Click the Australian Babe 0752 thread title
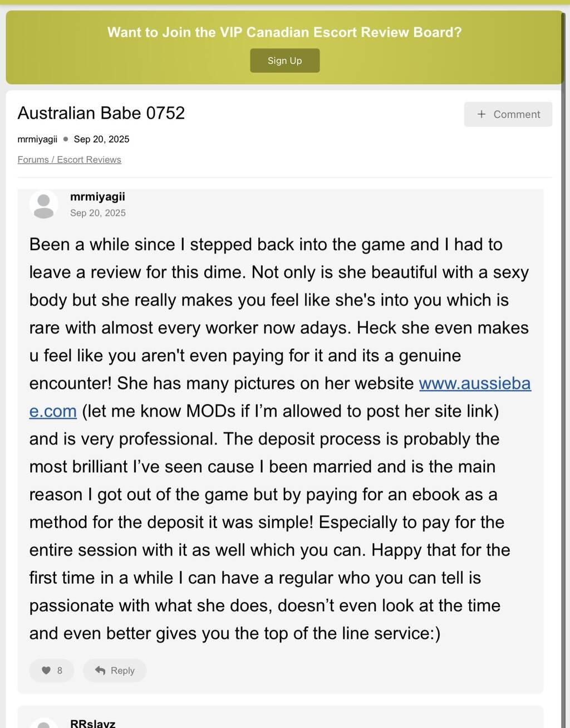The width and height of the screenshot is (570, 728). tap(101, 113)
